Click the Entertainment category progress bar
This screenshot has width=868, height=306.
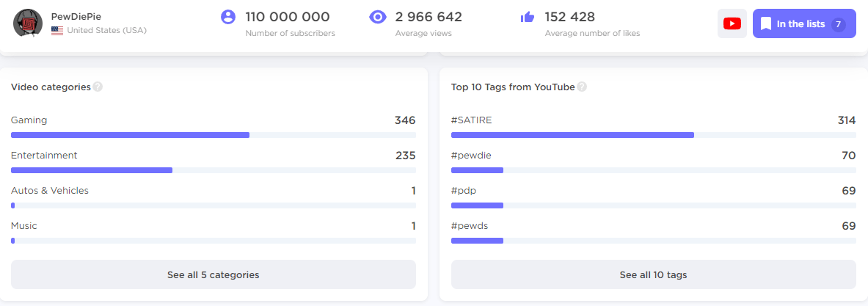(x=213, y=170)
